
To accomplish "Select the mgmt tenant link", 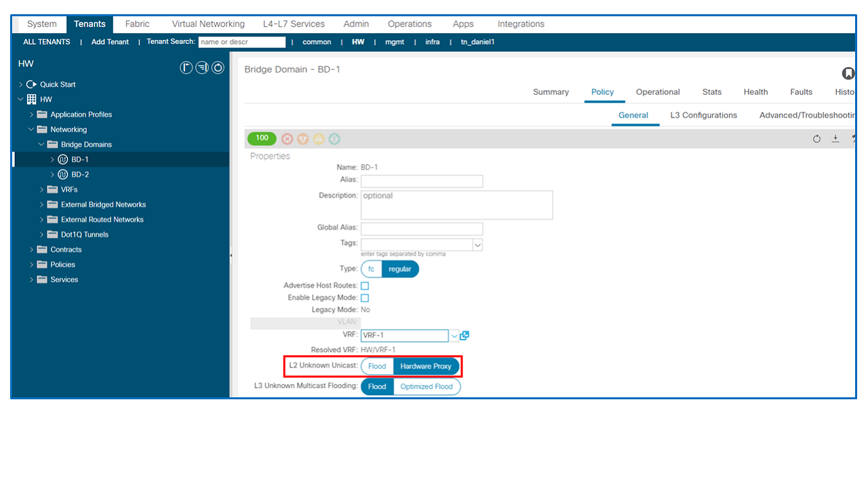I will (x=395, y=42).
